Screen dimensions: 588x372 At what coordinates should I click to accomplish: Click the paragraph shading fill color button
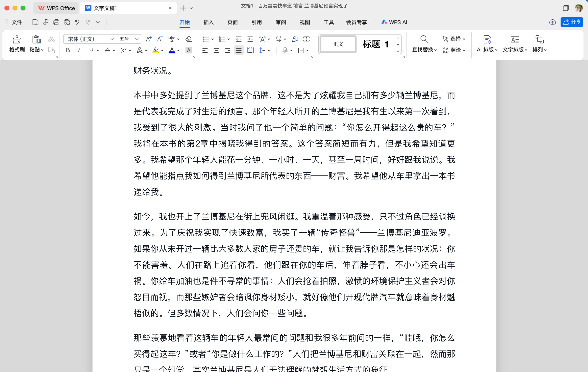tap(285, 51)
